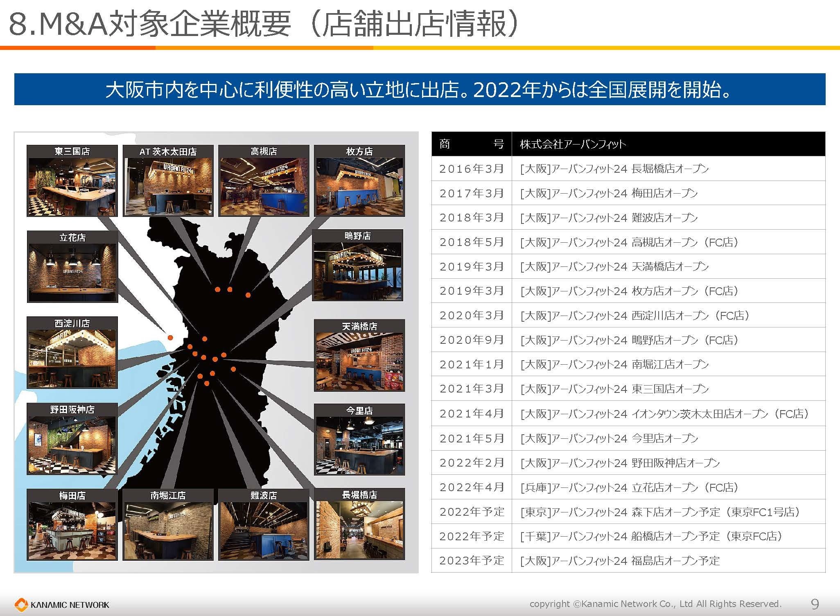
Task: Click the 難波店 store photo
Action: pos(264,530)
